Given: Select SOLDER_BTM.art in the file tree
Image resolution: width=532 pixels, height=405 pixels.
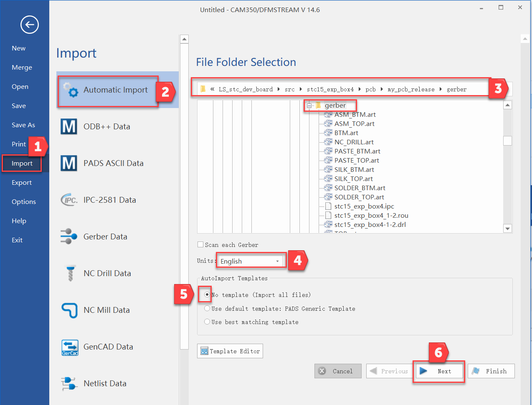Looking at the screenshot, I should point(360,188).
